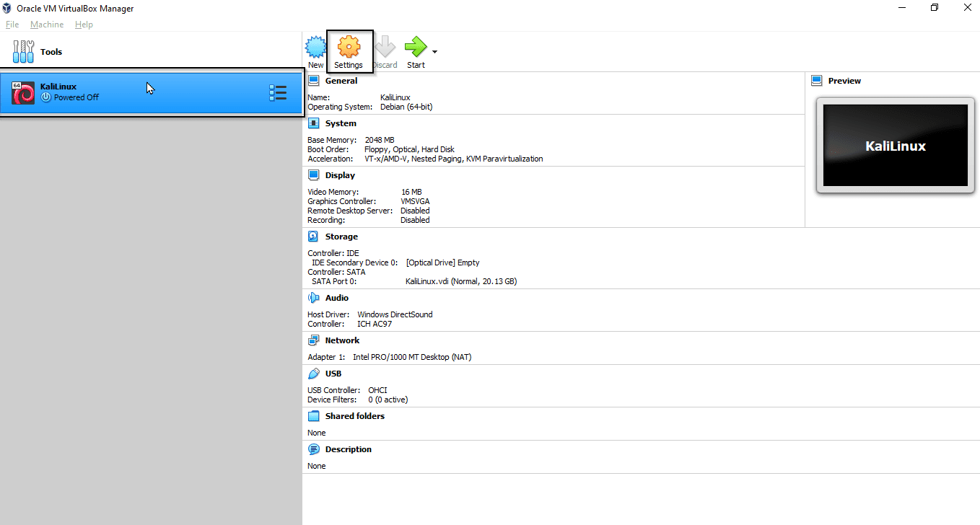Open the Shared folders section heading
Image resolution: width=980 pixels, height=525 pixels.
(x=355, y=416)
